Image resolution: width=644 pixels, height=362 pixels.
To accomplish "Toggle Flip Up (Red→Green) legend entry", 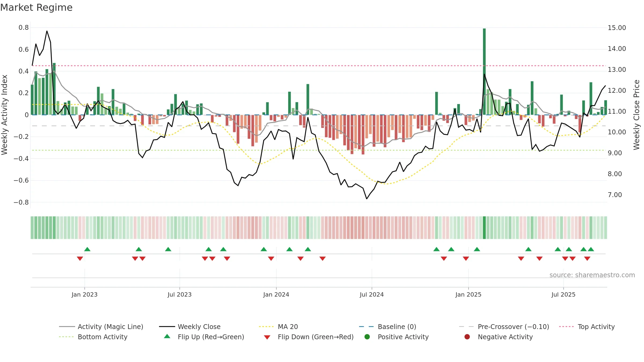I will [204, 337].
